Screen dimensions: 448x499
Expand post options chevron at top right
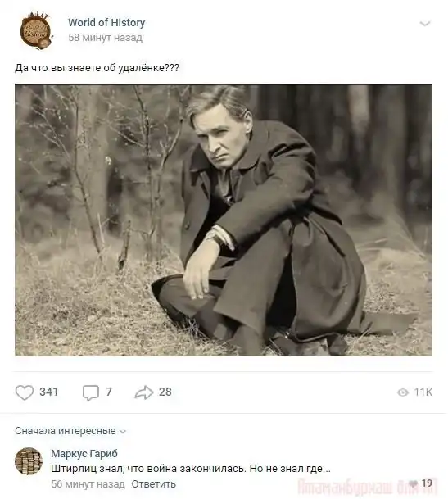coord(425,24)
